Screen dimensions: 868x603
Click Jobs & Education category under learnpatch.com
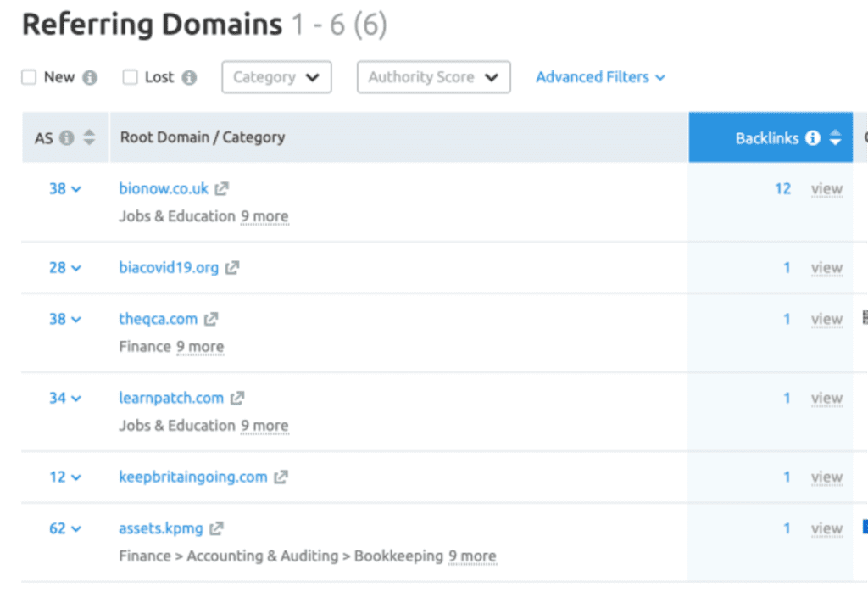coord(177,426)
